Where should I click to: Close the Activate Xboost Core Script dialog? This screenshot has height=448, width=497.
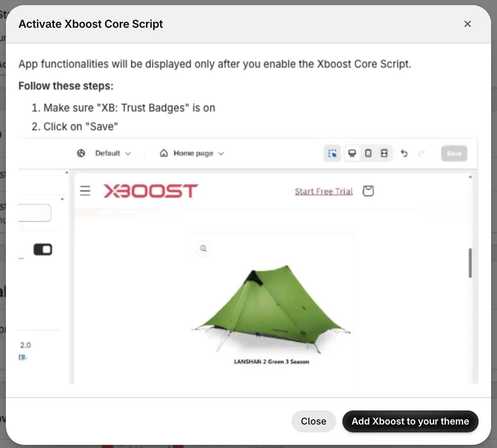tap(467, 24)
